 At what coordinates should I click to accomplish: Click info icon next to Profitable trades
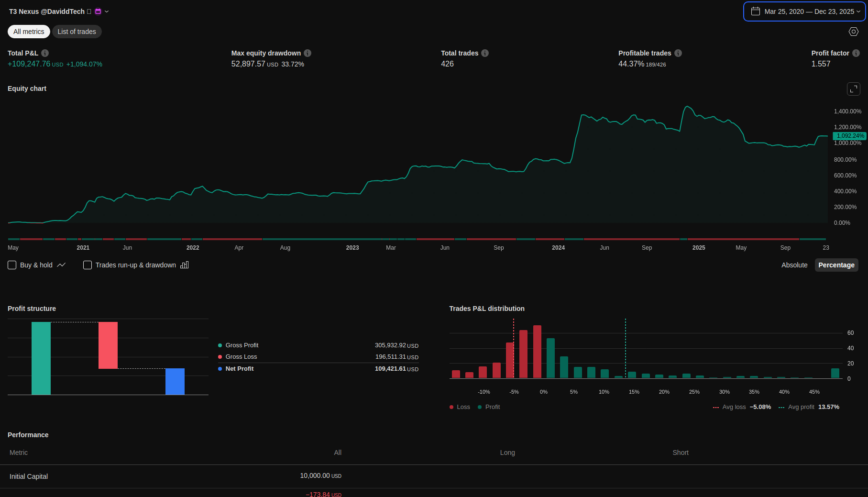click(x=678, y=53)
